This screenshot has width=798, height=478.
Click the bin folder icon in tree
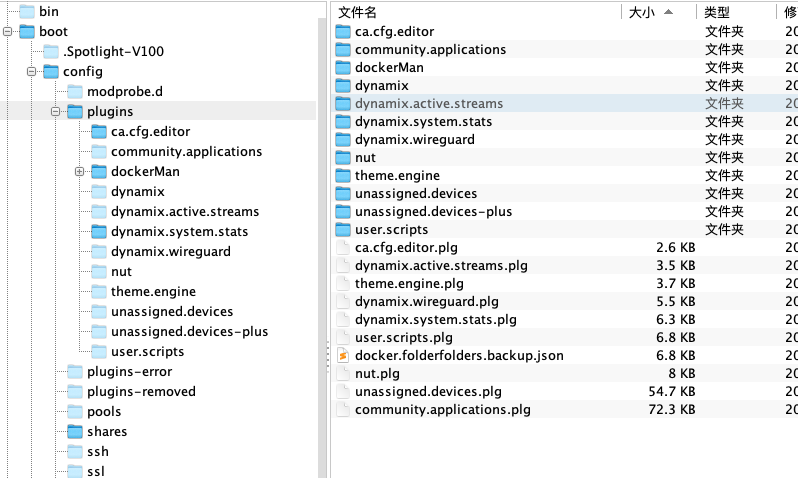coord(27,11)
